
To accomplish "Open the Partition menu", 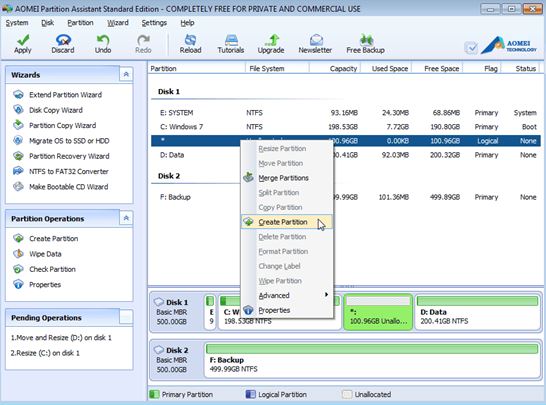I will click(80, 23).
